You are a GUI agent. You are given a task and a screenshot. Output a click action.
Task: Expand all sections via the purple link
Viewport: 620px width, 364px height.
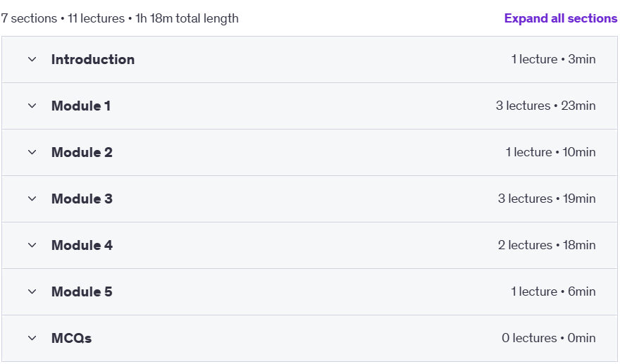(560, 18)
